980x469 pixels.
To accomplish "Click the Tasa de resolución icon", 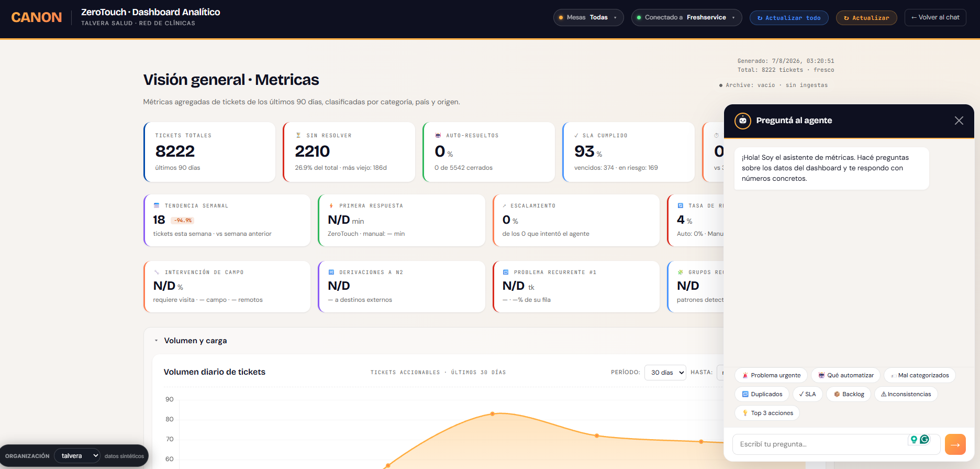I will pos(681,205).
